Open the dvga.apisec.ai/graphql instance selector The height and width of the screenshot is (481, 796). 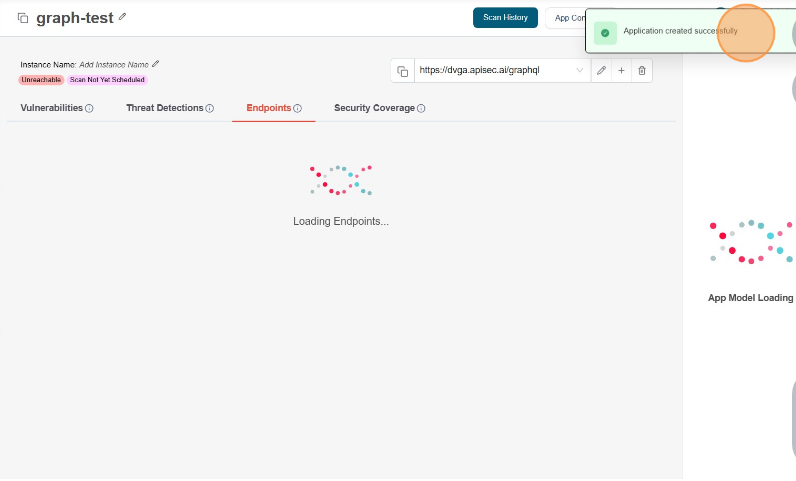tap(490, 71)
